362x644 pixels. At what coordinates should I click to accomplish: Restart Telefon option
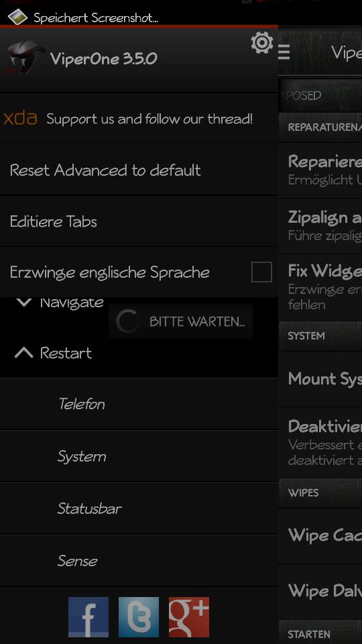tap(139, 404)
